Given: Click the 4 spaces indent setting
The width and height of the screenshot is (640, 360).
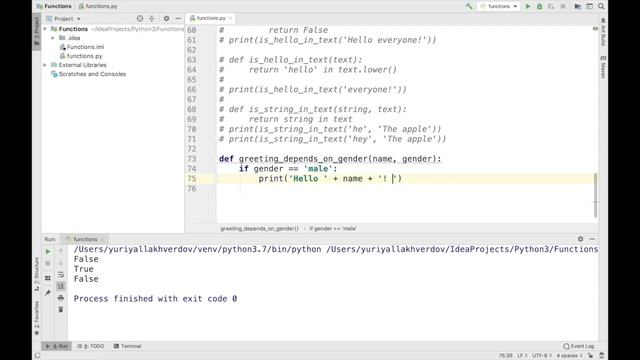Looking at the screenshot, I should pos(569,356).
